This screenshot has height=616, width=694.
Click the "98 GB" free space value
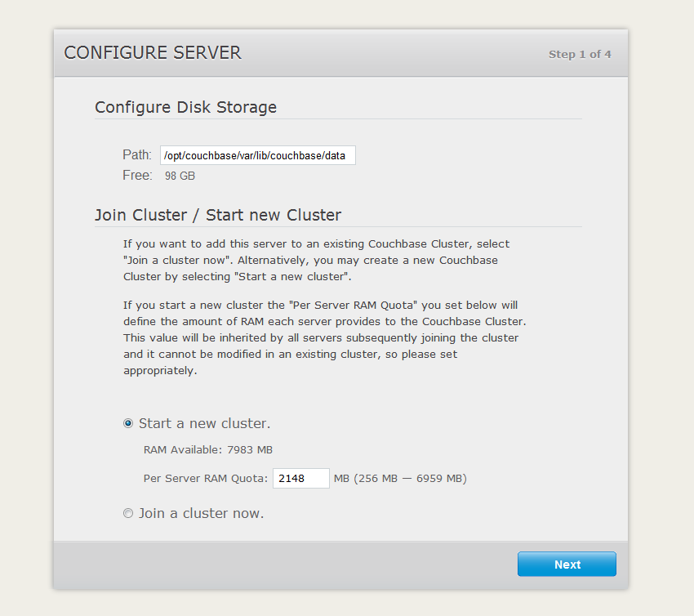click(180, 176)
